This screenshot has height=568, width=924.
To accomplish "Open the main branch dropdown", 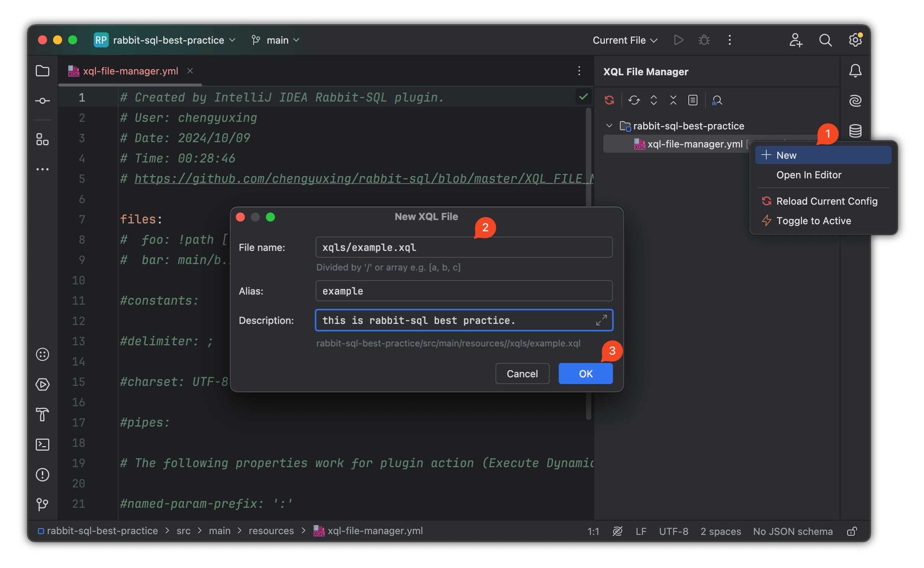I will pos(276,40).
